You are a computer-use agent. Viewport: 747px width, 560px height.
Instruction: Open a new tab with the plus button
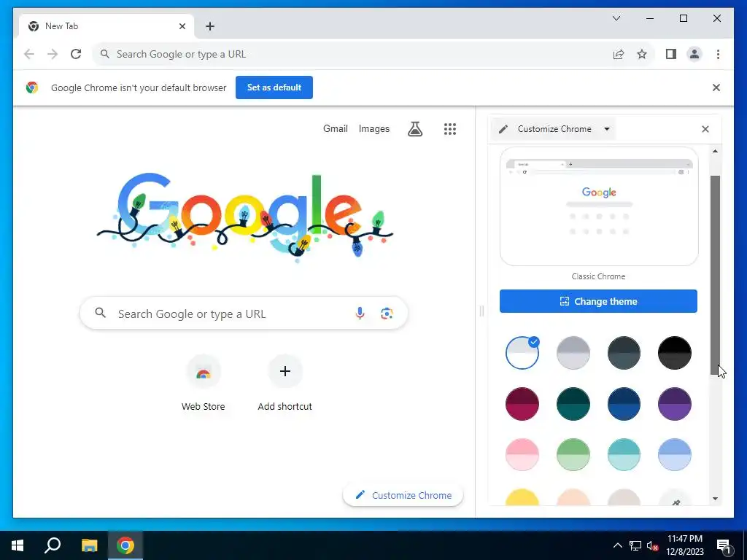210,26
